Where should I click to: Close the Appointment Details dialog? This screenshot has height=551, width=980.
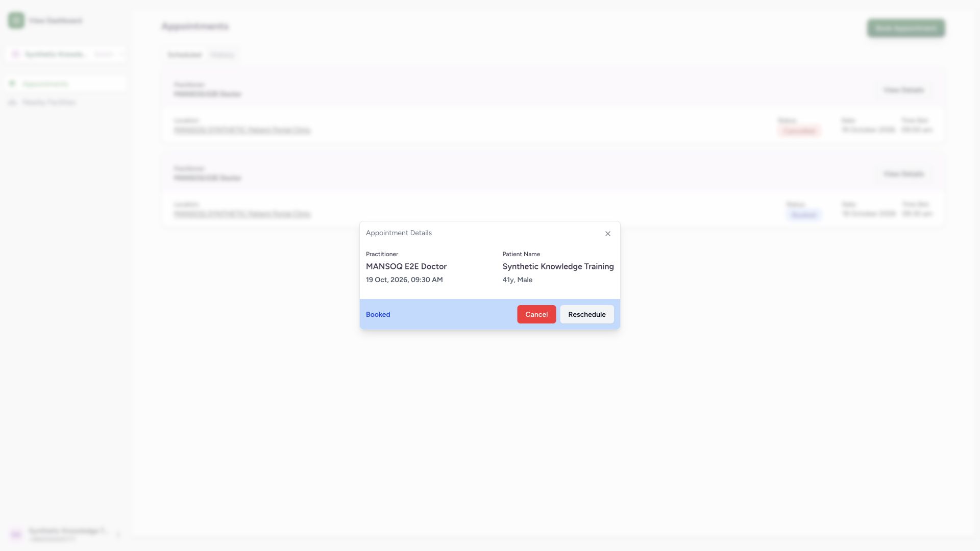point(607,234)
